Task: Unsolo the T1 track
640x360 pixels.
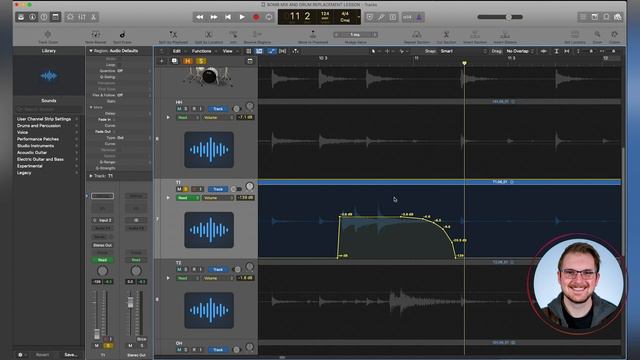Action: (186, 189)
